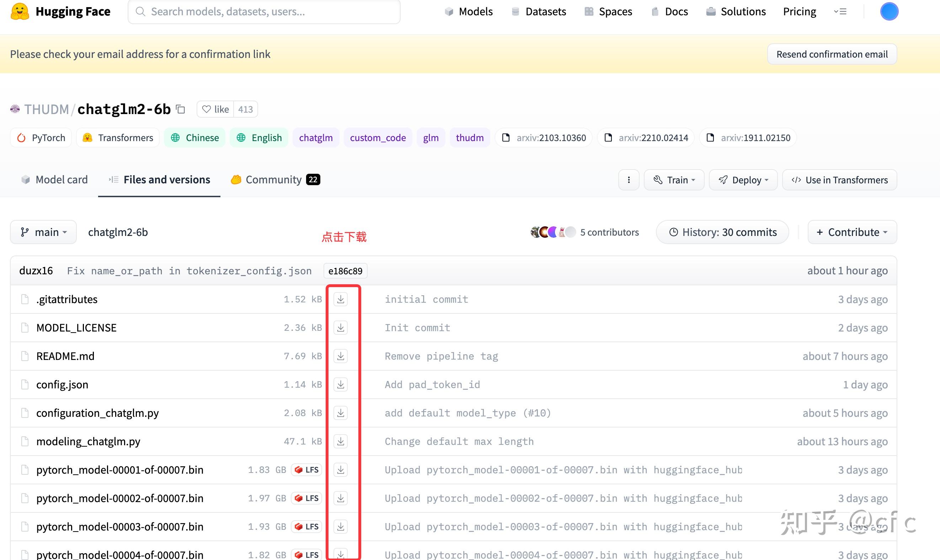The width and height of the screenshot is (940, 560).
Task: Expand the navigation overflow menu
Action: pos(840,12)
